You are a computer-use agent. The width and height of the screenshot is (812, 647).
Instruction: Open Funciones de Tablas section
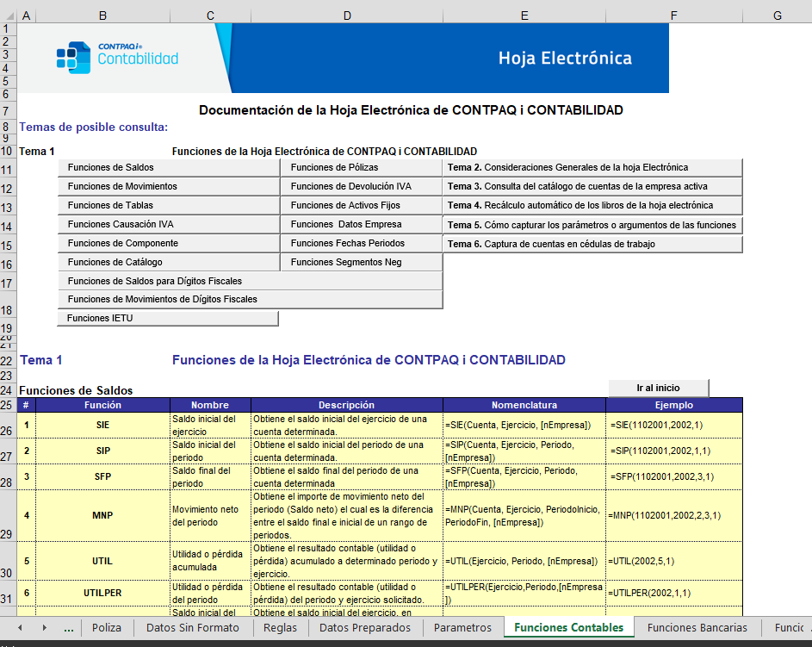coord(169,205)
